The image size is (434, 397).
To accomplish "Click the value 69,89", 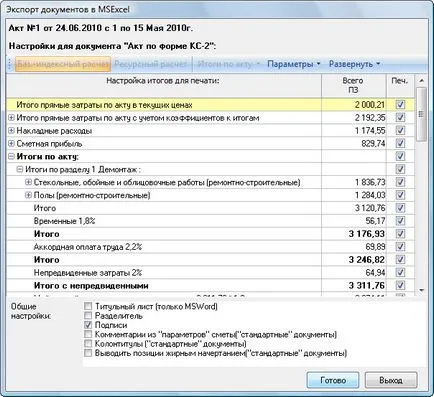I will click(375, 247).
